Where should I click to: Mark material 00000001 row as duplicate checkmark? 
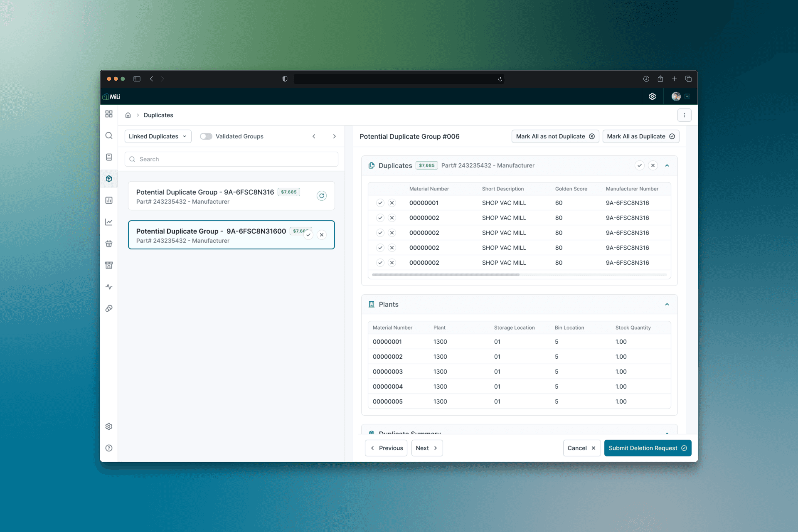(x=380, y=203)
